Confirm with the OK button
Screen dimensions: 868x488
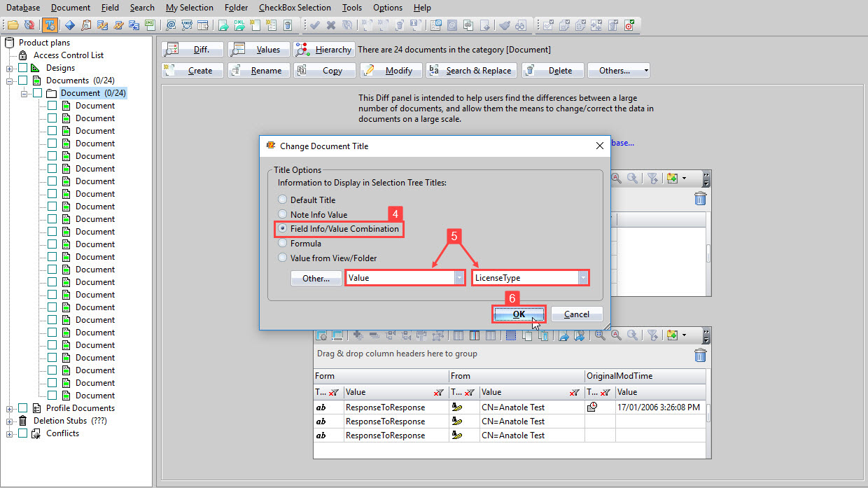pyautogui.click(x=519, y=314)
